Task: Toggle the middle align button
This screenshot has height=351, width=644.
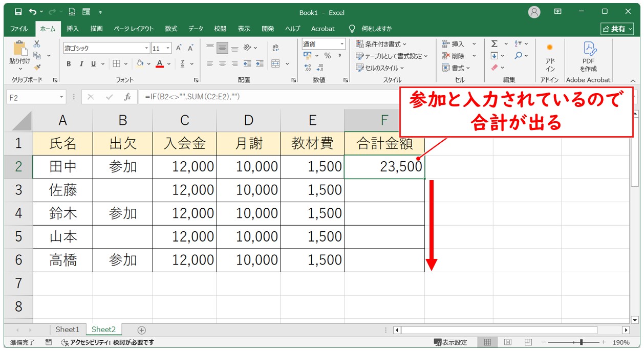Action: (x=222, y=48)
